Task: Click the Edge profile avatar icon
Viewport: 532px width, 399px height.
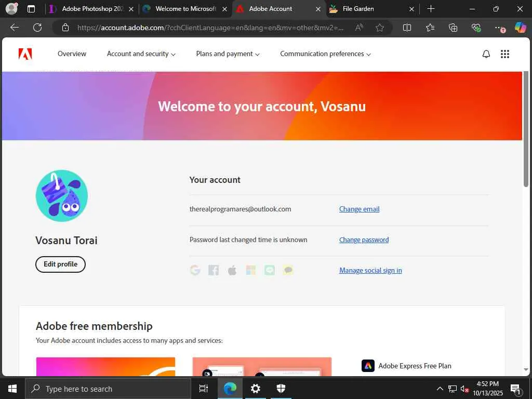Action: point(11,9)
